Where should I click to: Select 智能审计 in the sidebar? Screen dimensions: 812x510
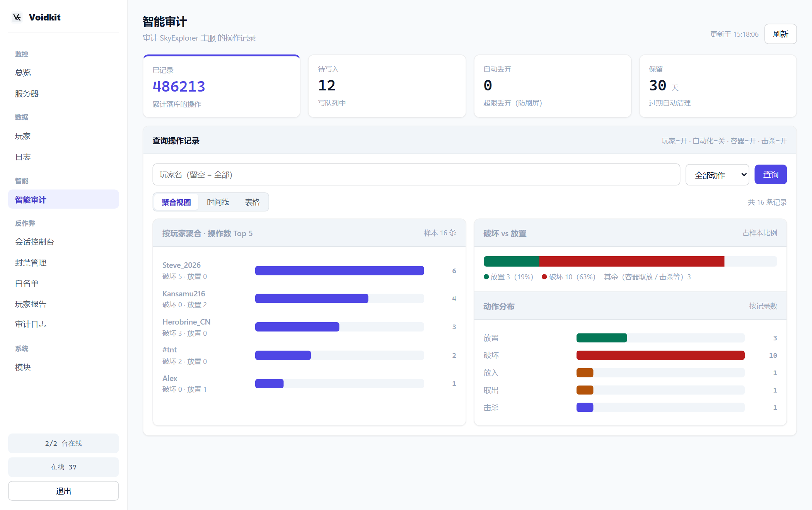pos(63,199)
